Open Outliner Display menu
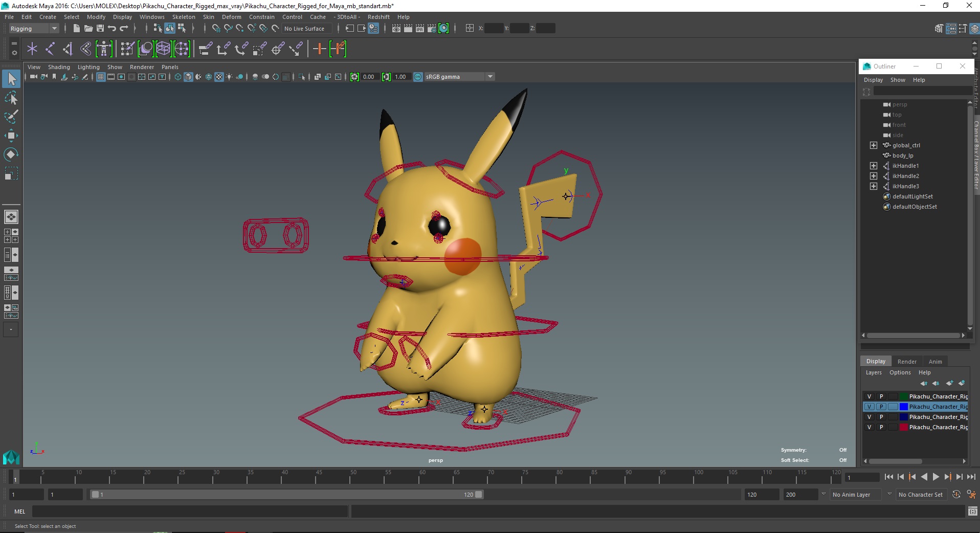This screenshot has width=980, height=533. coord(873,80)
